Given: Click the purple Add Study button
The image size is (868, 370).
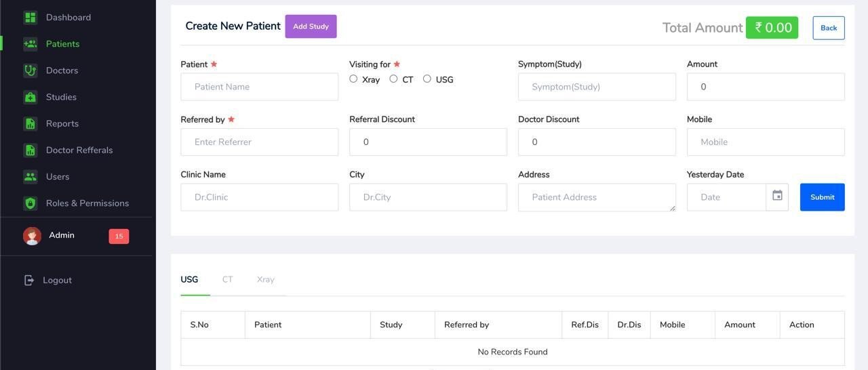Looking at the screenshot, I should coord(311,26).
